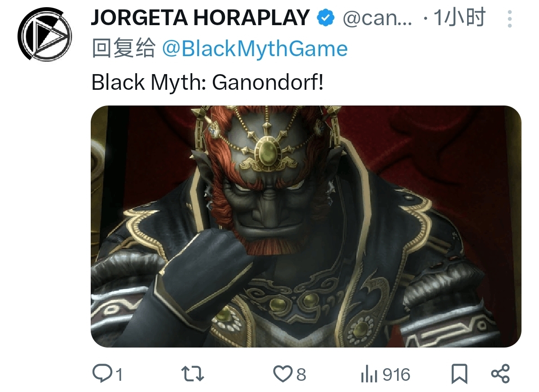Screen dimensions: 539x392
Task: Click the view count number 916
Action: pos(396,374)
